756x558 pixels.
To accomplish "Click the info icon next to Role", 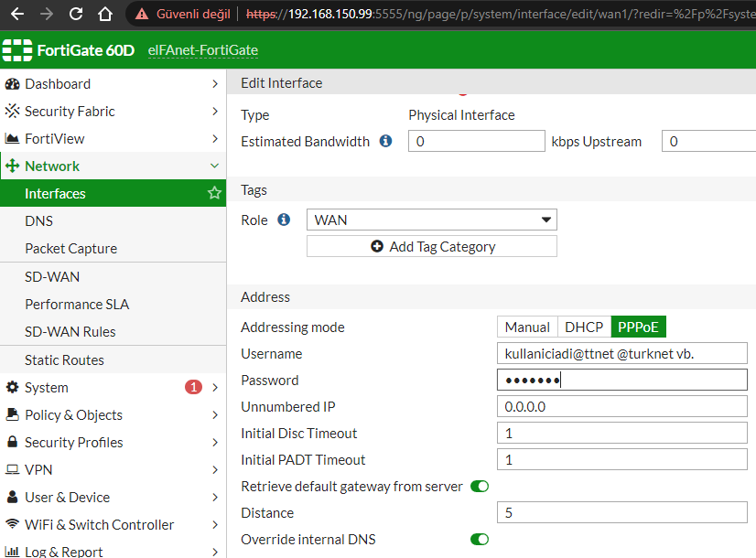I will point(284,220).
